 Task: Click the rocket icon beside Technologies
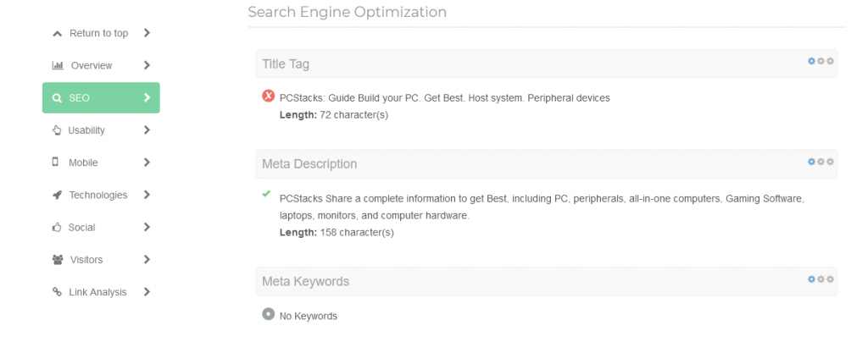tap(57, 195)
